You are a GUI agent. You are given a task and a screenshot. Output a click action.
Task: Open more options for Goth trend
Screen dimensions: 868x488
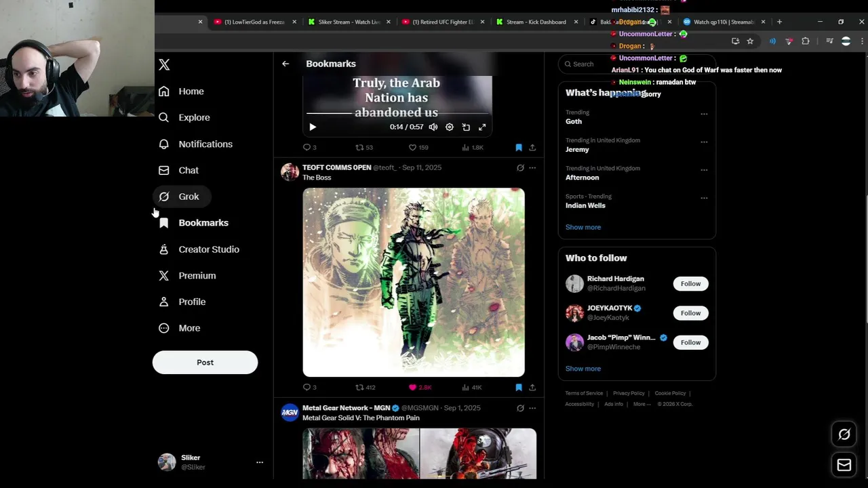tap(704, 114)
